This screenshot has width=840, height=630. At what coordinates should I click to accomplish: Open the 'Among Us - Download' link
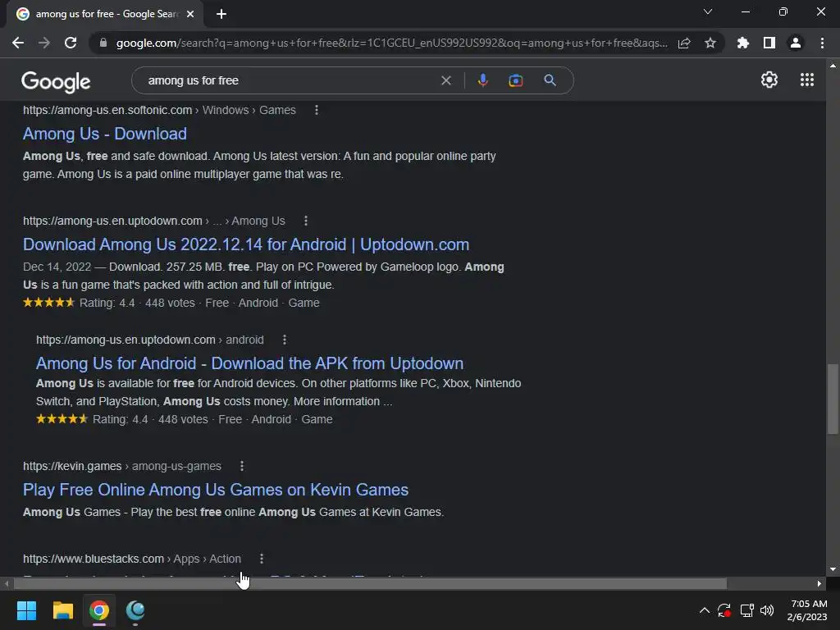tap(105, 134)
